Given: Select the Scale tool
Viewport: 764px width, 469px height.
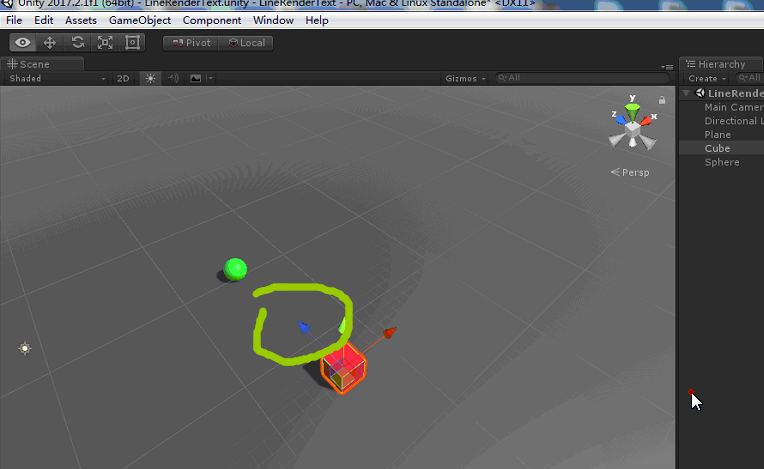Looking at the screenshot, I should tap(105, 43).
